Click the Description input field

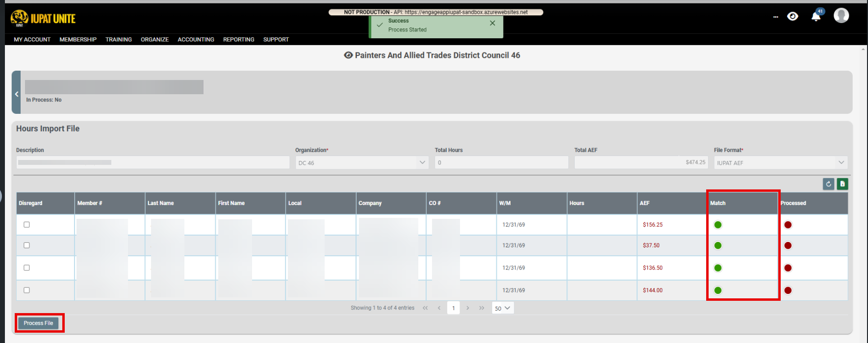click(x=153, y=162)
